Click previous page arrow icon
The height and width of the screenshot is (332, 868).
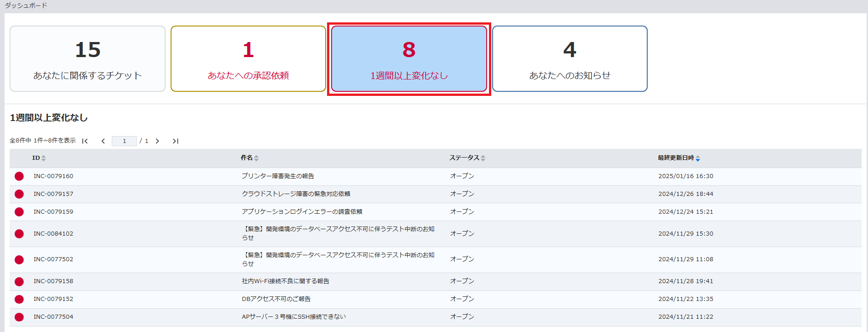pyautogui.click(x=103, y=141)
